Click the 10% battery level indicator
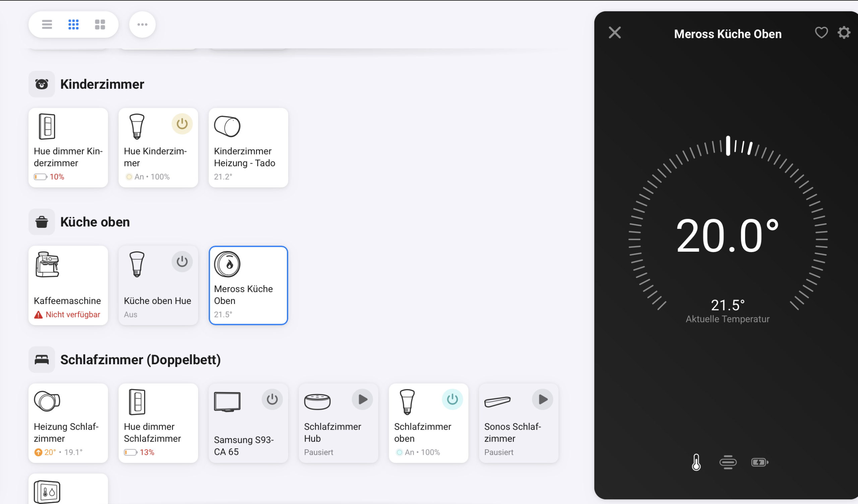The height and width of the screenshot is (504, 858). tap(49, 177)
